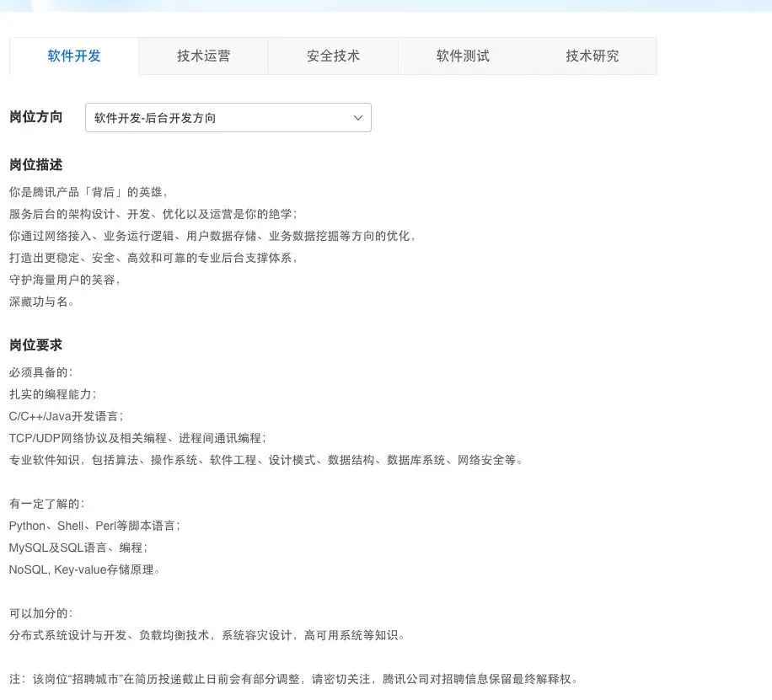
Task: Click the 岗位描述 section heading
Action: coord(35,165)
